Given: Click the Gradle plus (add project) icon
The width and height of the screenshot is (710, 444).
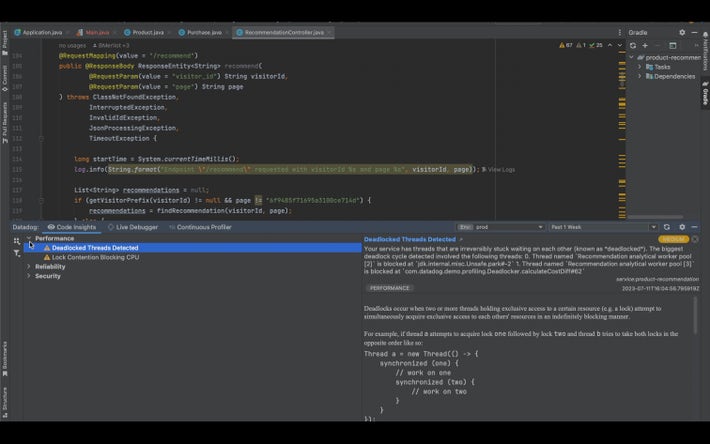Looking at the screenshot, I should click(x=645, y=45).
